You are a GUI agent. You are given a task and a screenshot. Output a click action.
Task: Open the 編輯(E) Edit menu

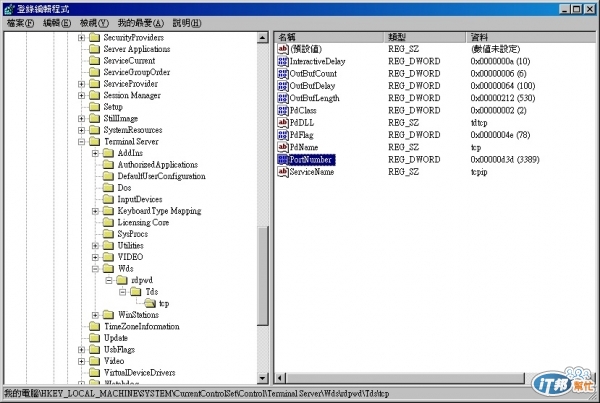[57, 23]
